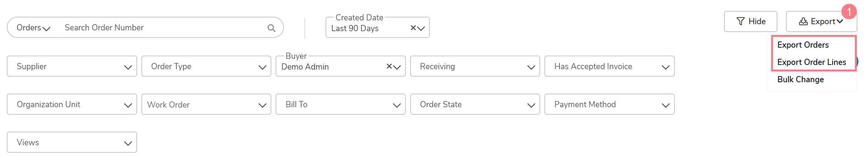
Task: Open the Receiving filter dropdown
Action: (475, 66)
